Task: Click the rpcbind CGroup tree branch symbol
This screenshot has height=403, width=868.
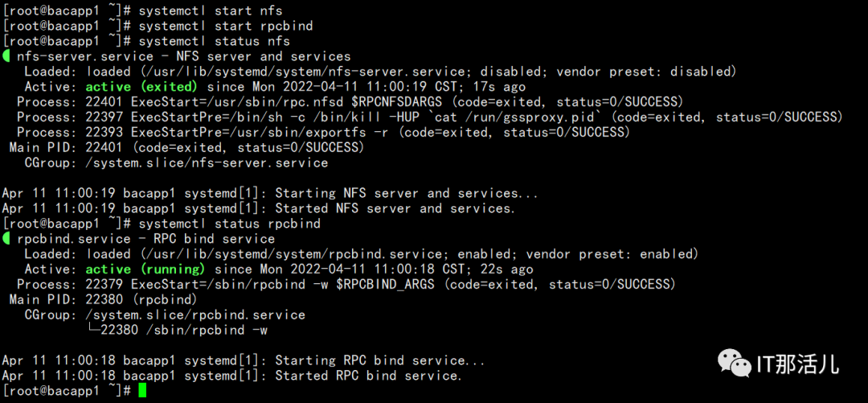Action: [95, 330]
